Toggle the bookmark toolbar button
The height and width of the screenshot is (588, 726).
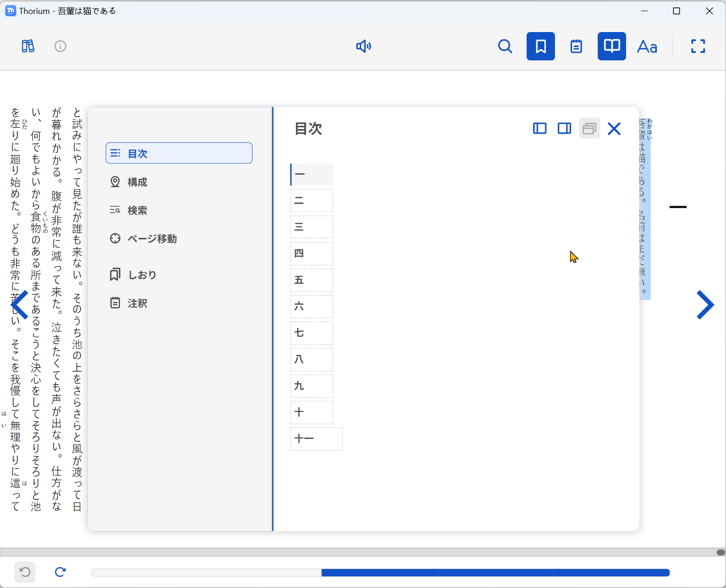pos(541,46)
